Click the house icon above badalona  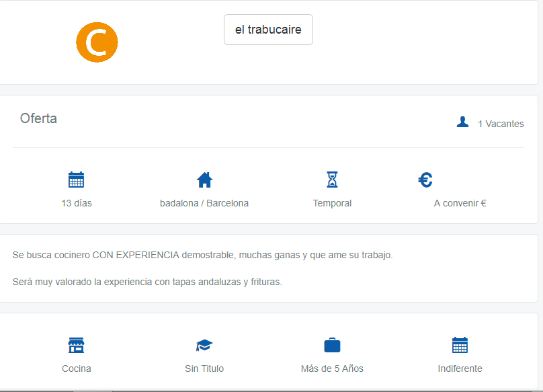tap(204, 180)
